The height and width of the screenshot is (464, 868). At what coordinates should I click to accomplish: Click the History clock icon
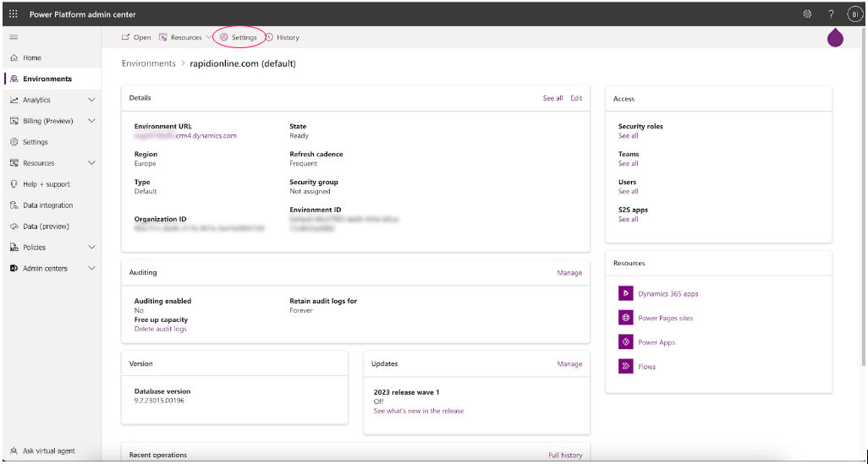pos(270,37)
